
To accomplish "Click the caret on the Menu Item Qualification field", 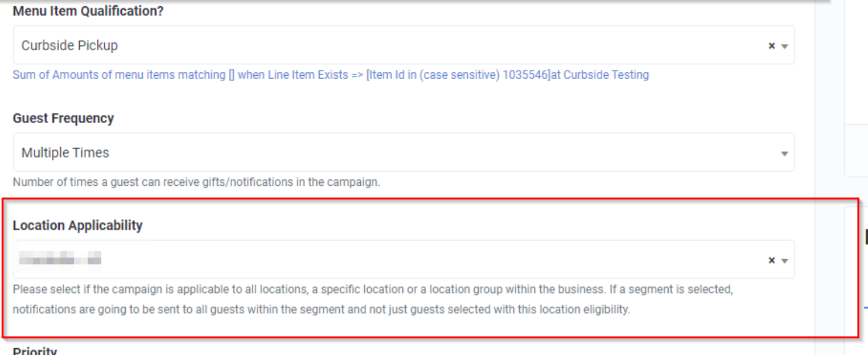I will pos(786,45).
